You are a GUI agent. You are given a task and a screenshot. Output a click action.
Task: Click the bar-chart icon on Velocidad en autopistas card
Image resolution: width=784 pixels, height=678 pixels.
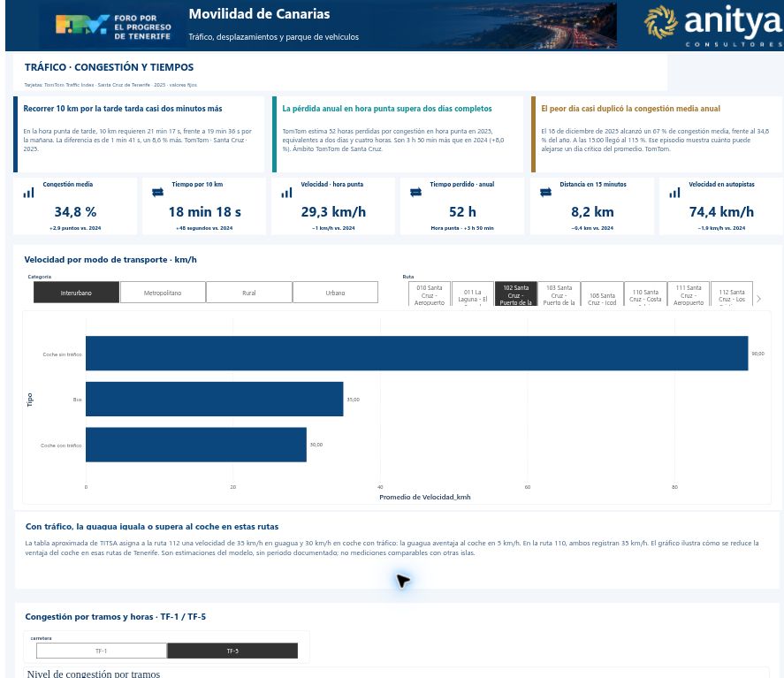tap(674, 193)
